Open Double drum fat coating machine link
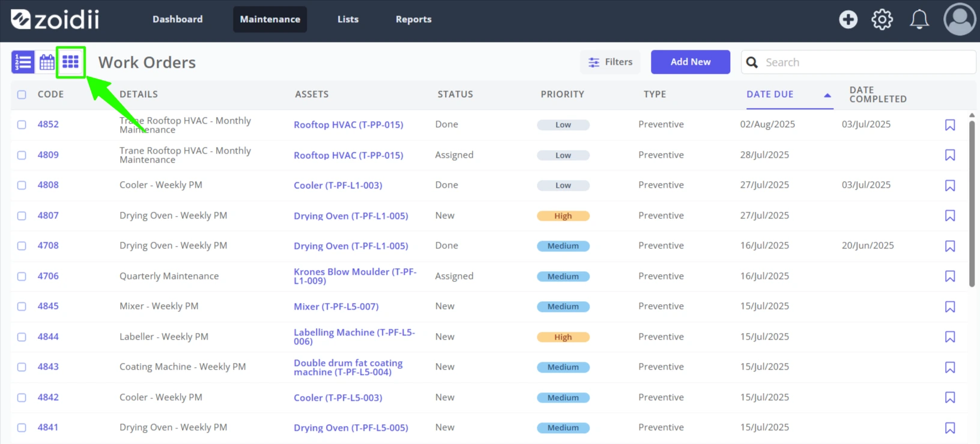Image resolution: width=980 pixels, height=444 pixels. coord(348,367)
